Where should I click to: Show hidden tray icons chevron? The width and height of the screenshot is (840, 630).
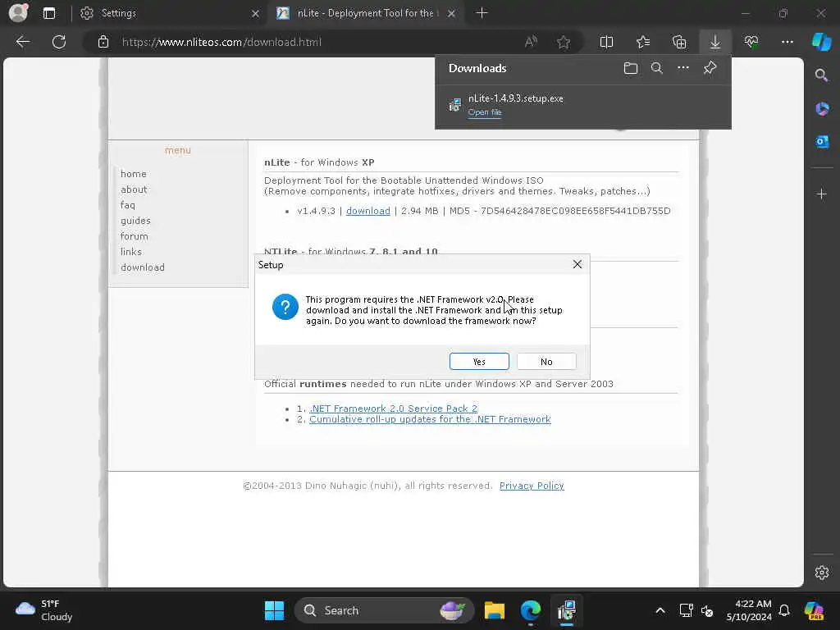(x=660, y=610)
